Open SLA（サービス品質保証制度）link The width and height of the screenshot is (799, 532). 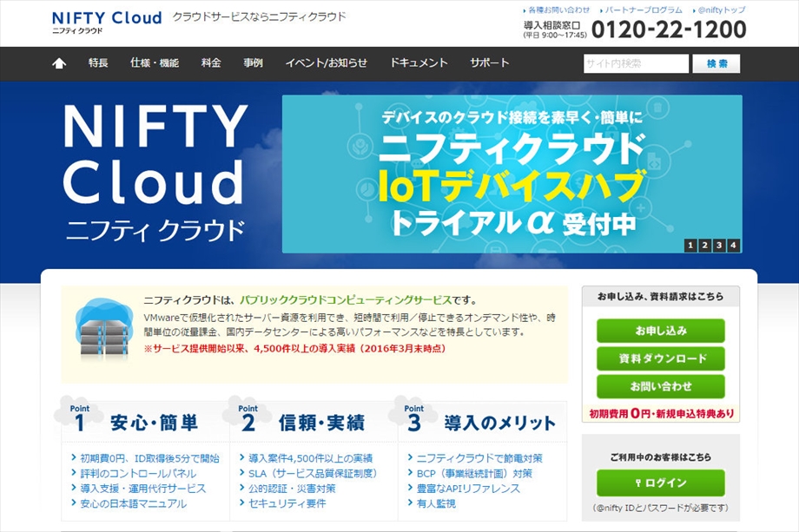pyautogui.click(x=313, y=474)
